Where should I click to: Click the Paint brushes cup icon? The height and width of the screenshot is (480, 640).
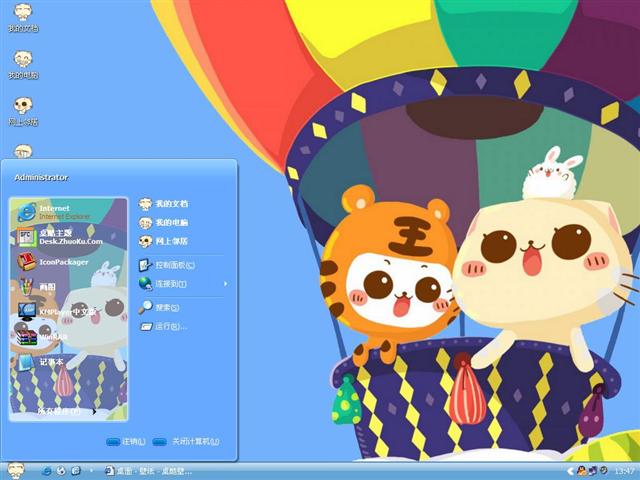pos(26,287)
